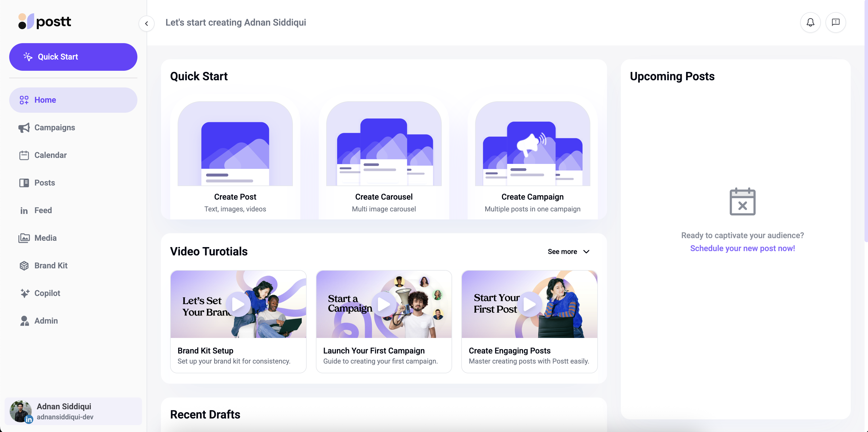
Task: Open the LinkedIn Feed item
Action: pos(73,211)
